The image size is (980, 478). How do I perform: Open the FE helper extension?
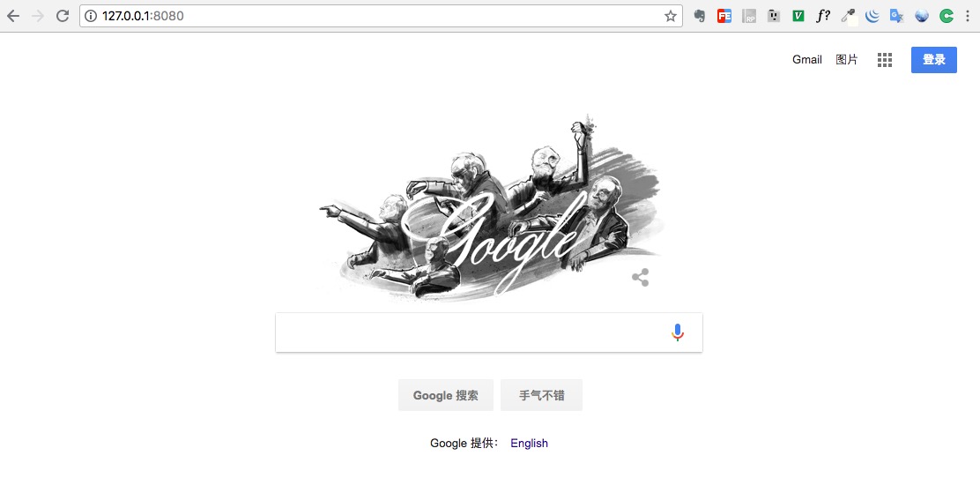(x=724, y=16)
